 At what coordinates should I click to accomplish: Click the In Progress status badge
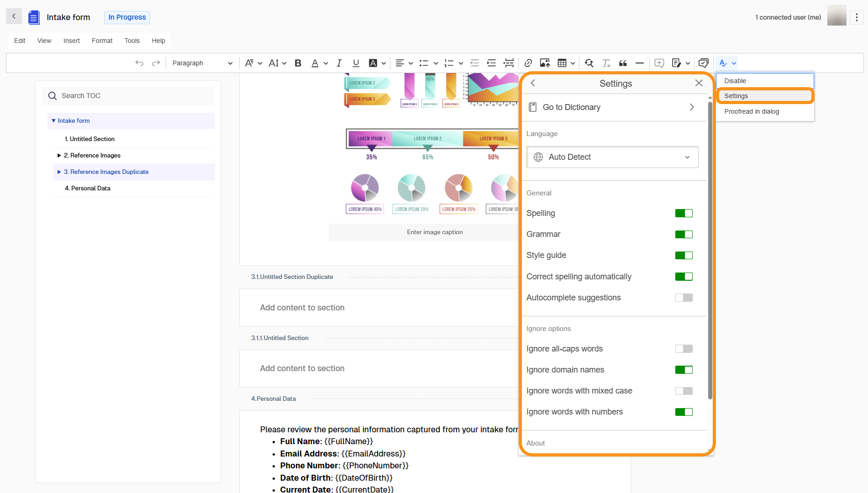coord(126,17)
